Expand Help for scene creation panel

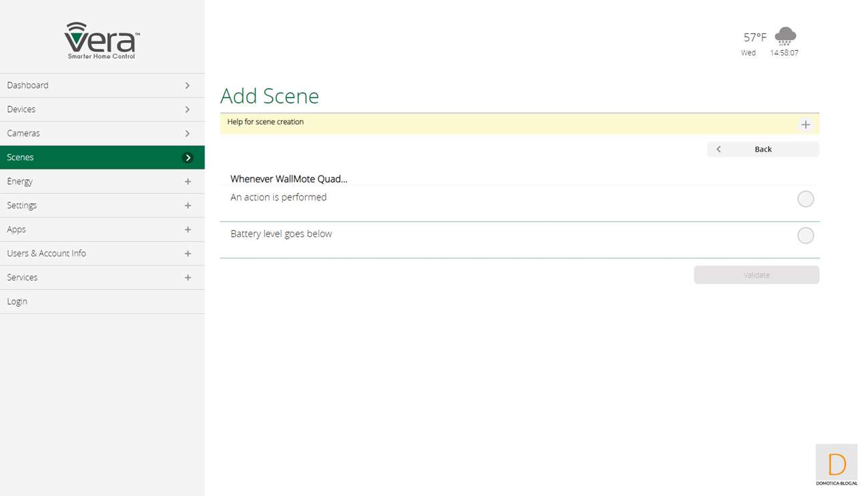coord(805,125)
